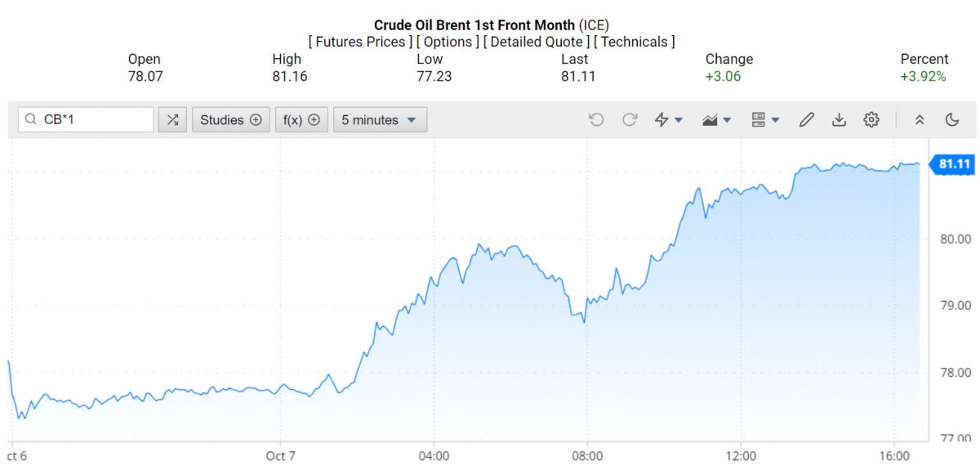This screenshot has width=980, height=465.
Task: Open the Futures Prices link
Action: coord(360,42)
